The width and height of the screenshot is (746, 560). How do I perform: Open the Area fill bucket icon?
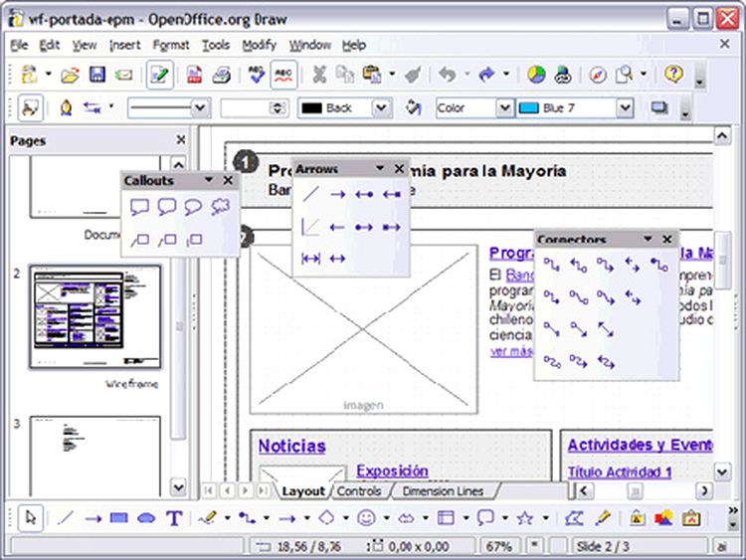(x=413, y=108)
